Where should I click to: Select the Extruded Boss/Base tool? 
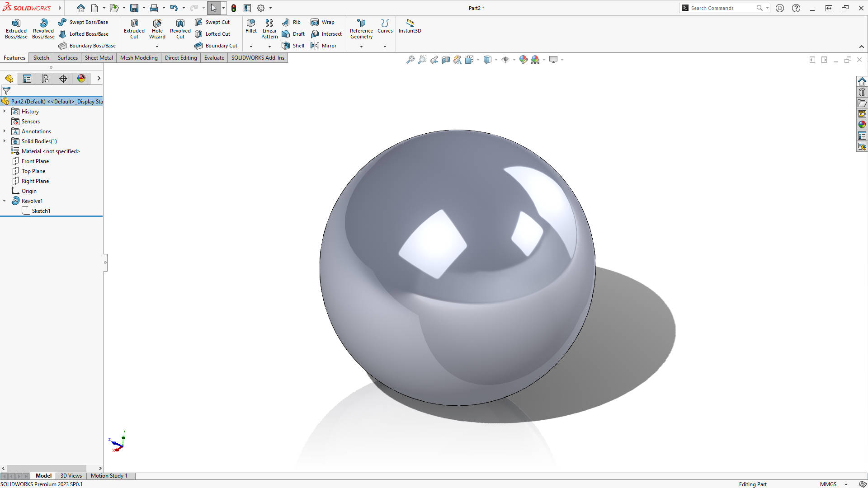click(16, 28)
